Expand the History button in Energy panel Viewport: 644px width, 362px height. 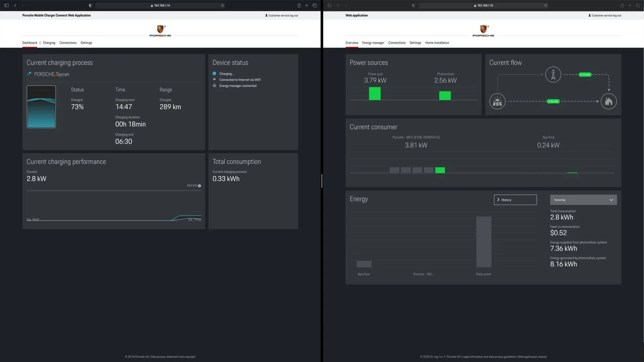pyautogui.click(x=515, y=200)
